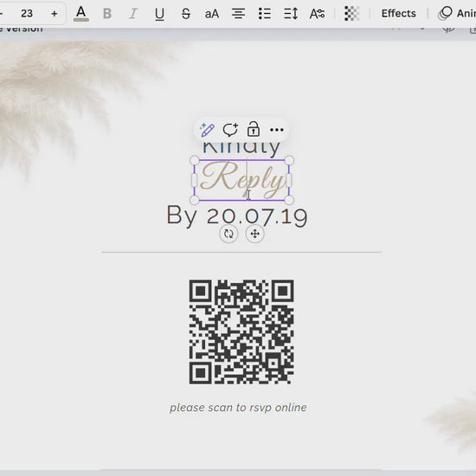Lock the selected Reply text element

pyautogui.click(x=254, y=130)
